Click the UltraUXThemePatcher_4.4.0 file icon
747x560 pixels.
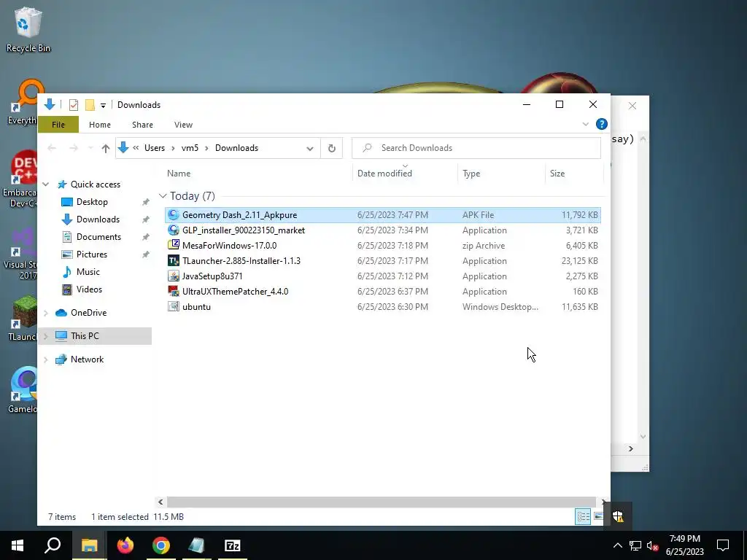click(x=174, y=291)
